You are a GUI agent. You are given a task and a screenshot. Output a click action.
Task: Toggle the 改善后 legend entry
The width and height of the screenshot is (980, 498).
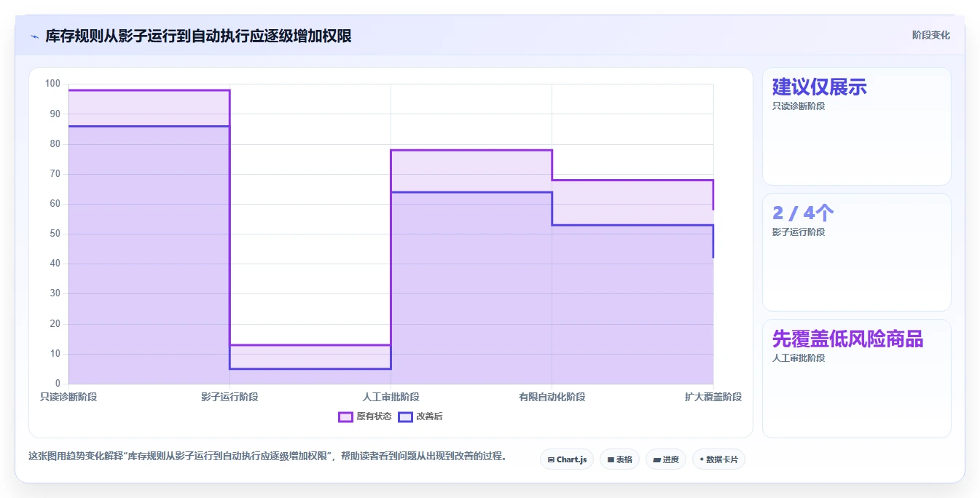point(420,416)
